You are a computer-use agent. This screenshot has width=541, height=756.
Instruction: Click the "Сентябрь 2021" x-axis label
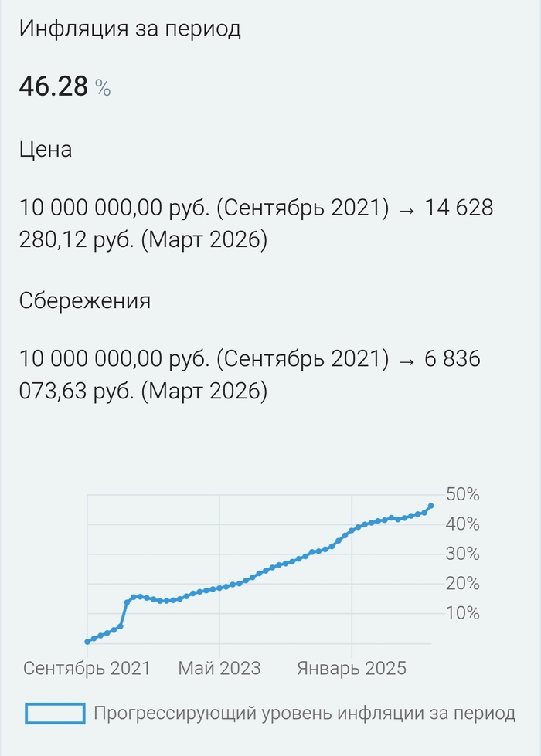click(87, 669)
